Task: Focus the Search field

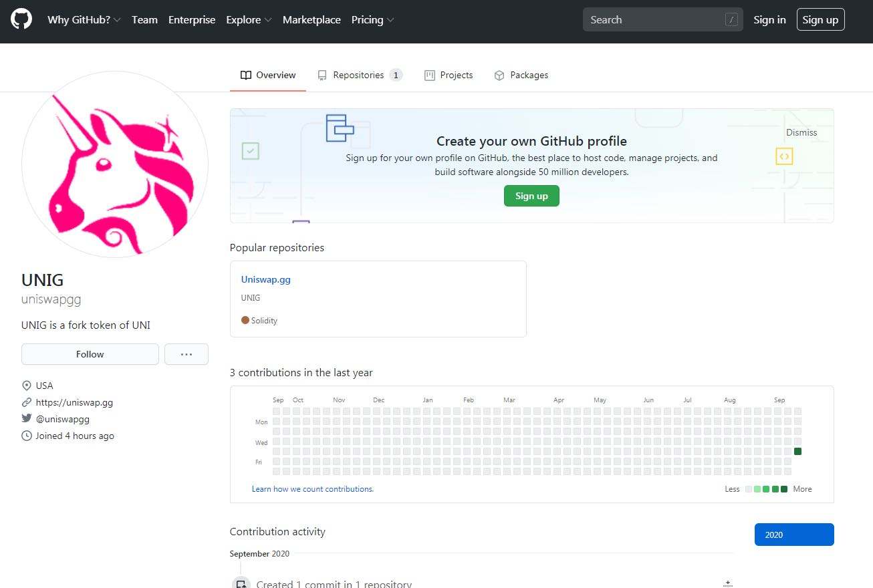Action: click(662, 19)
